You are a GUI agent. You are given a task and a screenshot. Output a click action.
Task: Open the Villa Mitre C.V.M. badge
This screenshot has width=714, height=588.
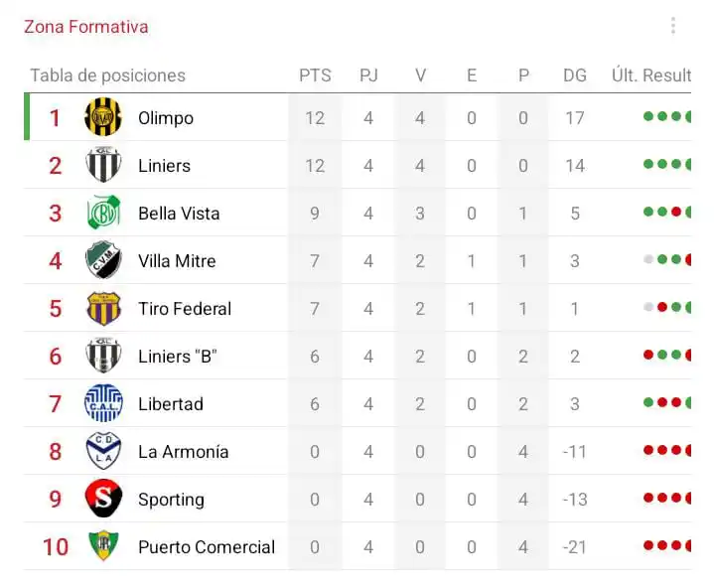(x=103, y=259)
